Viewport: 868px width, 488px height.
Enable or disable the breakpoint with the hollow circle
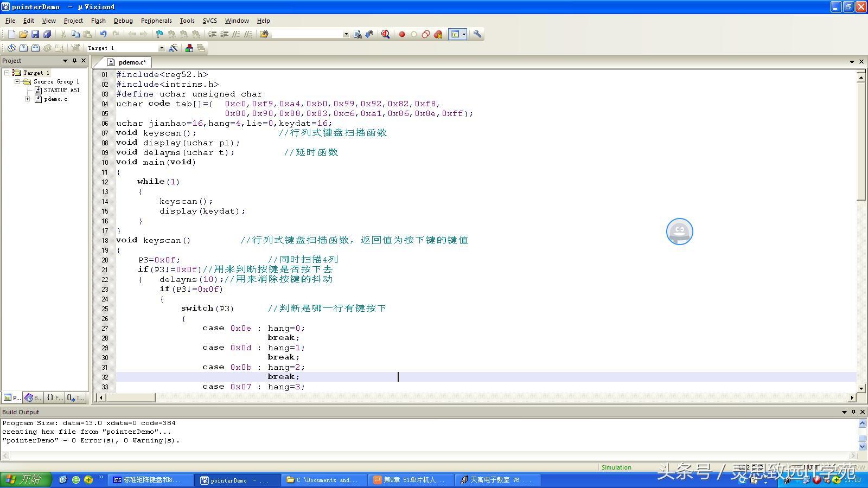point(414,34)
